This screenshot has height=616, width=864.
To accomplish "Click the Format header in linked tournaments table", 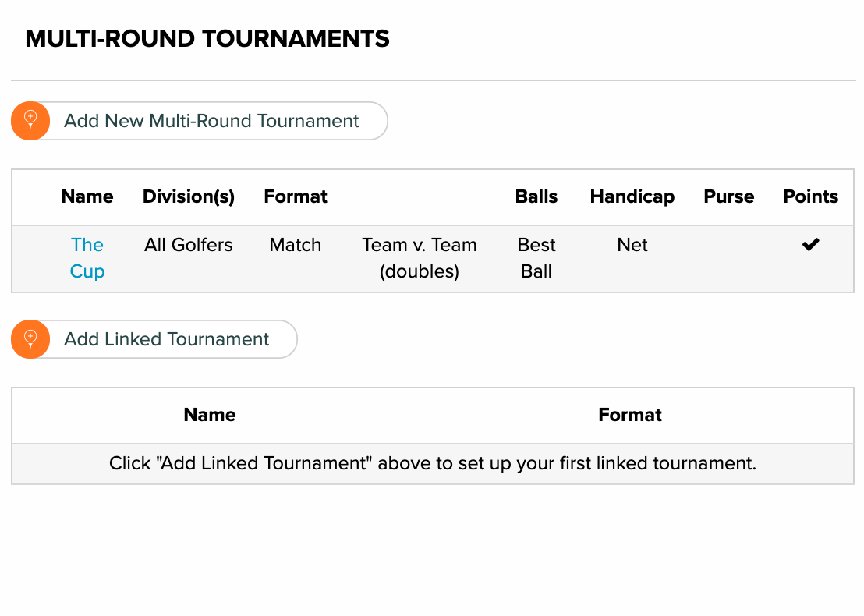I will click(630, 415).
